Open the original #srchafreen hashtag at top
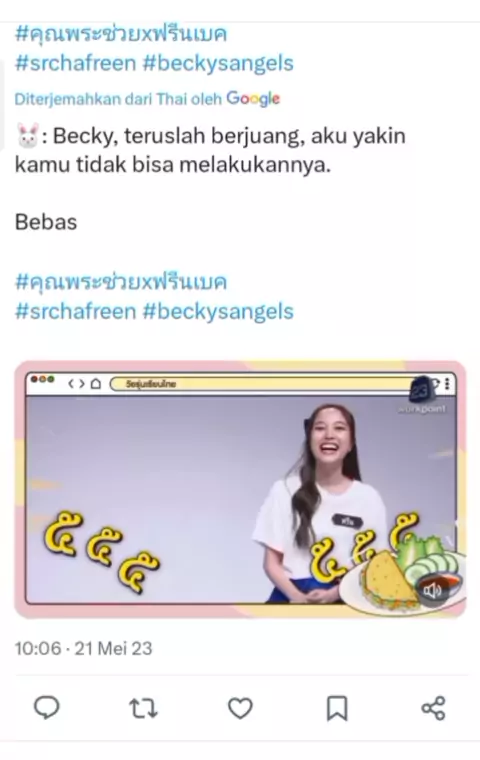 [x=76, y=63]
